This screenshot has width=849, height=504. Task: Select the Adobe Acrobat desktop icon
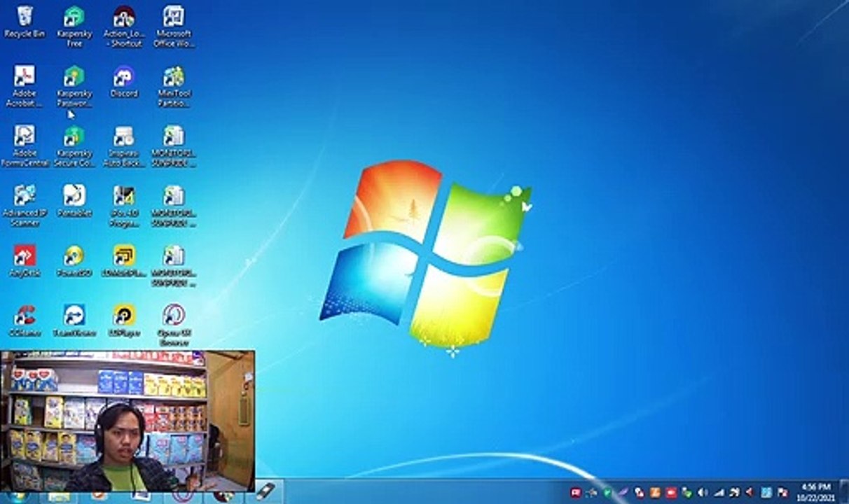(25, 87)
